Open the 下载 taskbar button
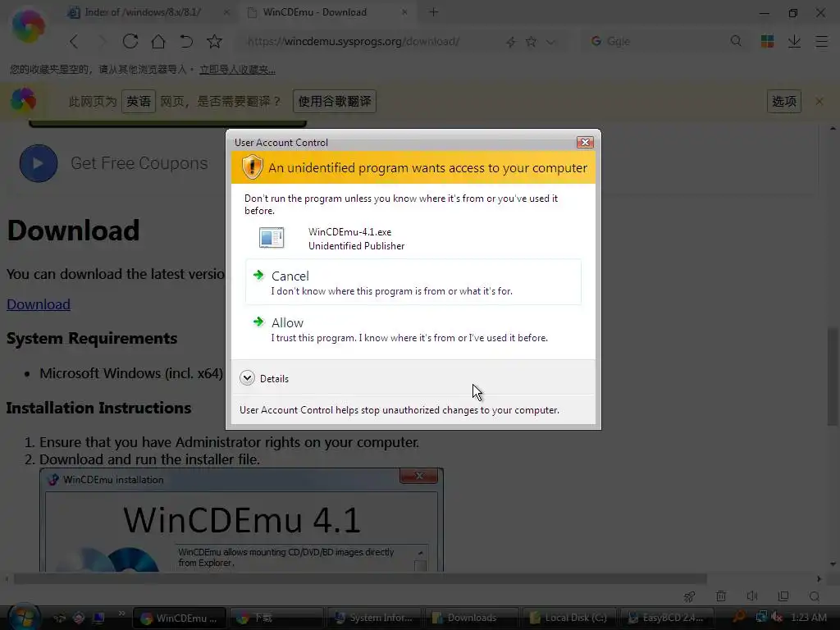 pos(276,619)
